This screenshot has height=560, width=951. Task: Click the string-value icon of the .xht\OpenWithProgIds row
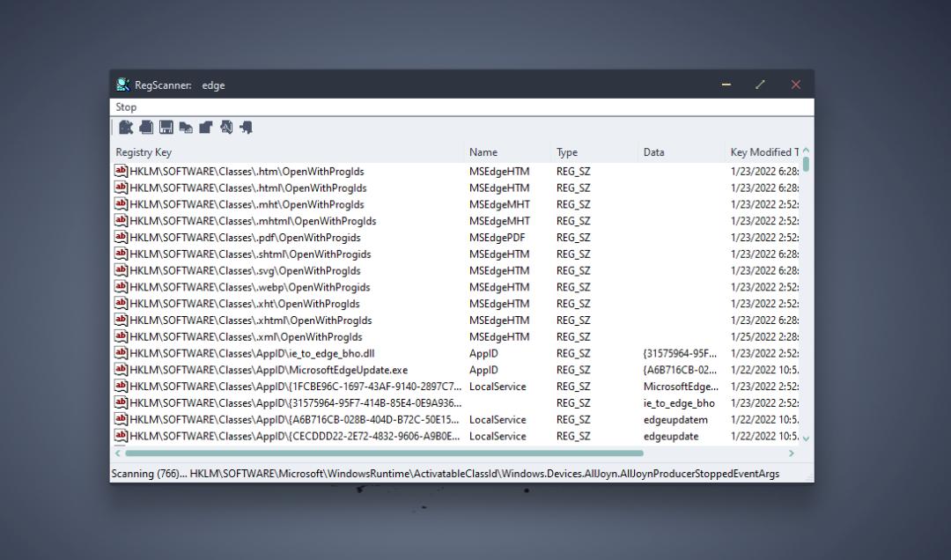121,304
